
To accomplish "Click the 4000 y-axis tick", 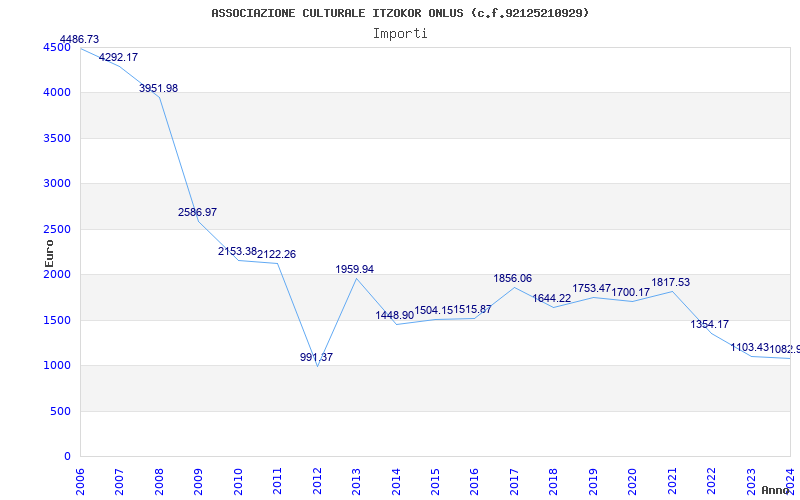I will pyautogui.click(x=57, y=93).
